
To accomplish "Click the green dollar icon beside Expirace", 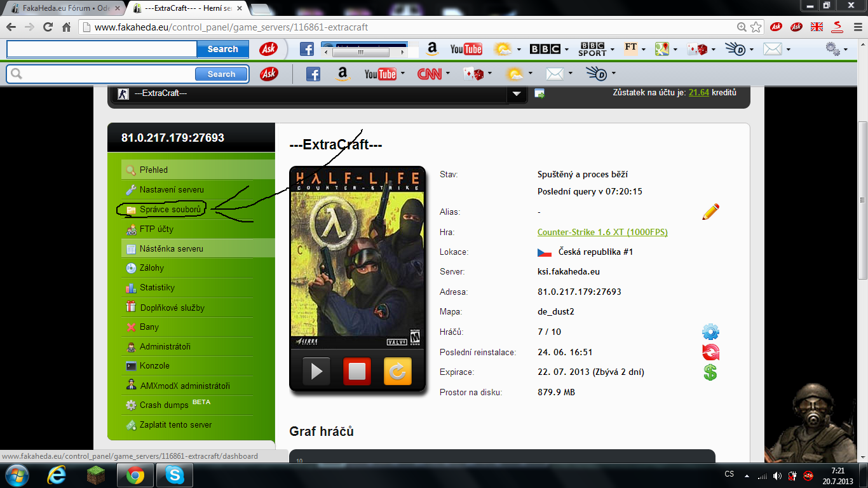I will 710,372.
